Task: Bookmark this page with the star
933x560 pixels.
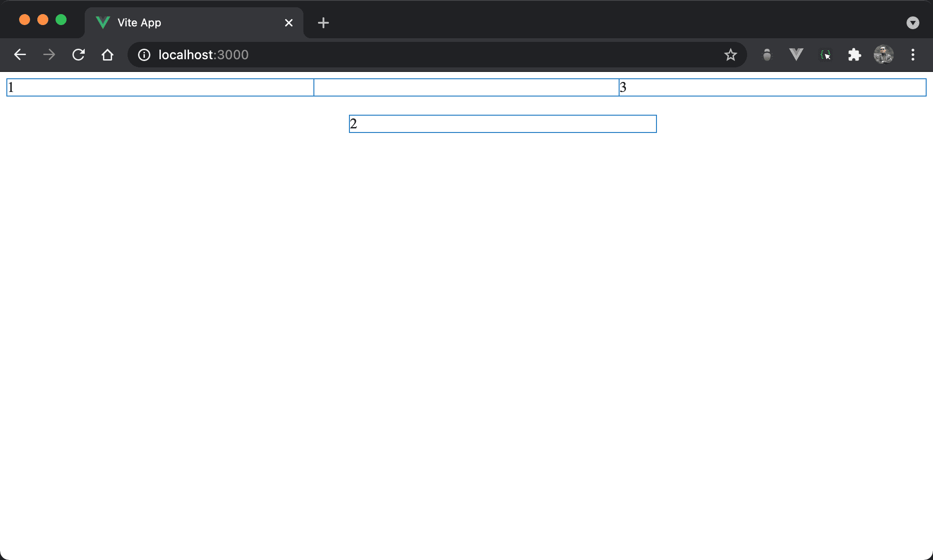Action: click(x=730, y=55)
